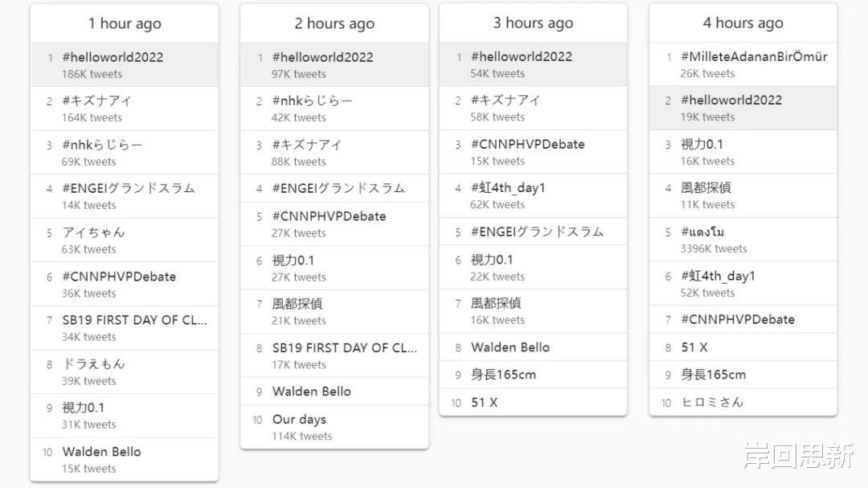Select 身長165cm in the 3 hours ago column
This screenshot has height=488, width=868.
click(503, 375)
